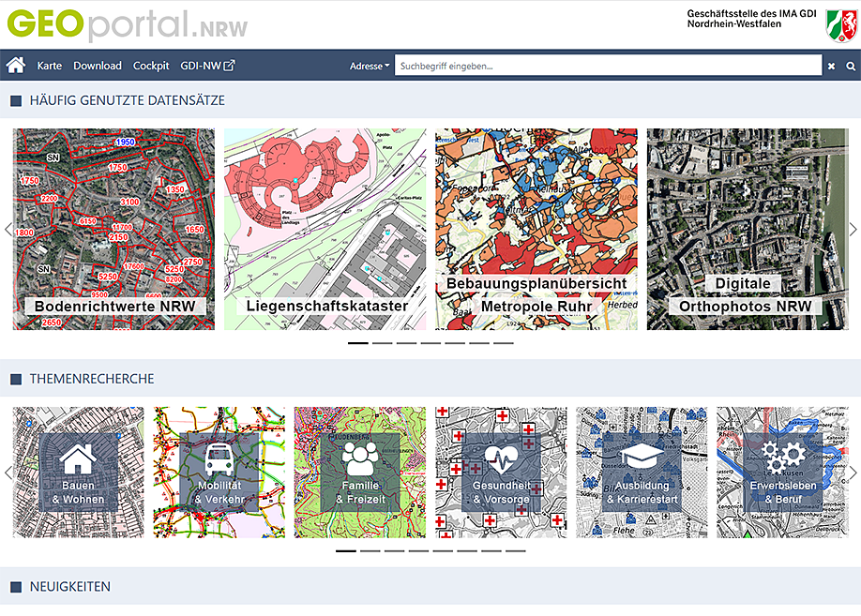Viewport: 861px width, 616px height.
Task: Open the Familie & Freizeit people icon
Action: point(359,459)
